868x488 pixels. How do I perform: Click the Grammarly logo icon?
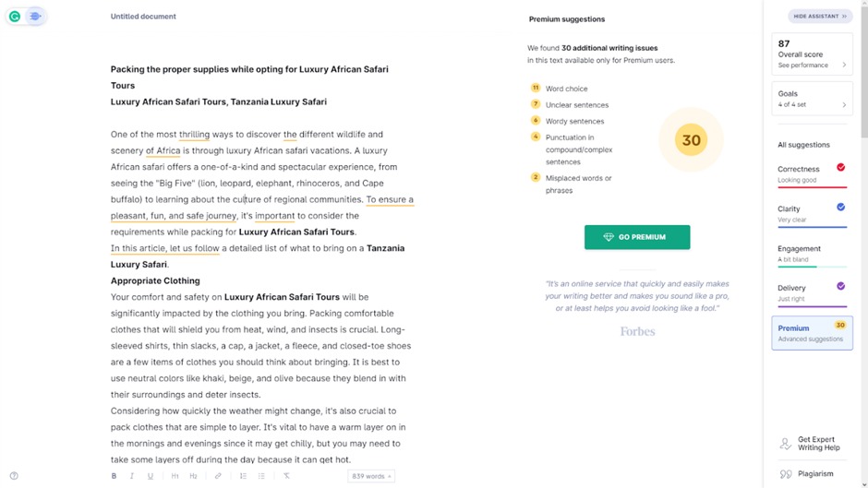[15, 17]
